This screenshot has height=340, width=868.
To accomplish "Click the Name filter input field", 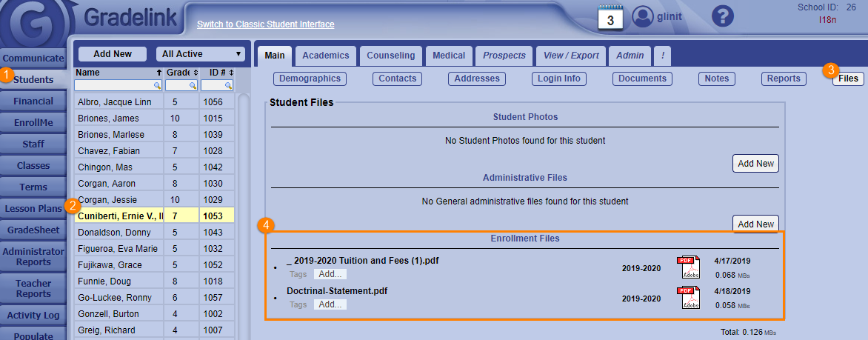I will coord(114,86).
